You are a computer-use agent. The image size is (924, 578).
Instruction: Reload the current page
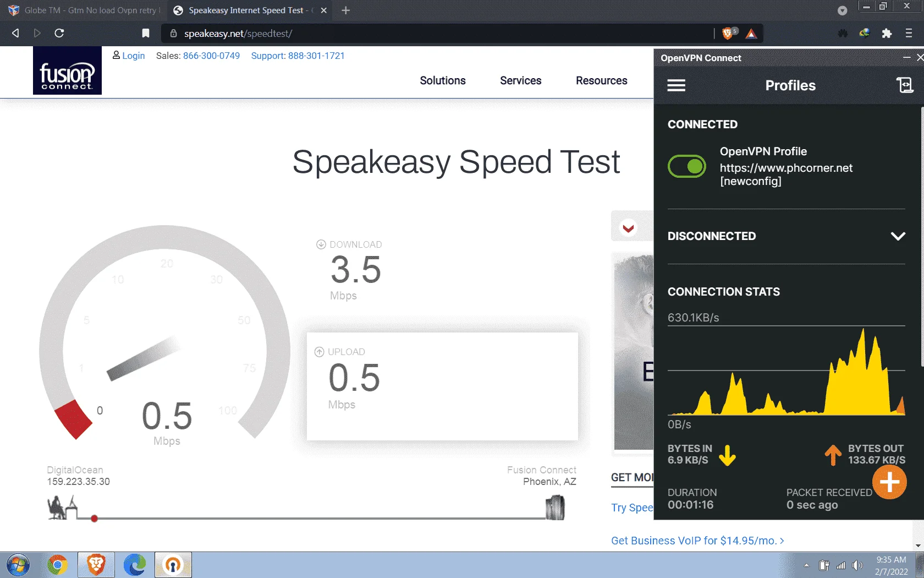(x=59, y=33)
